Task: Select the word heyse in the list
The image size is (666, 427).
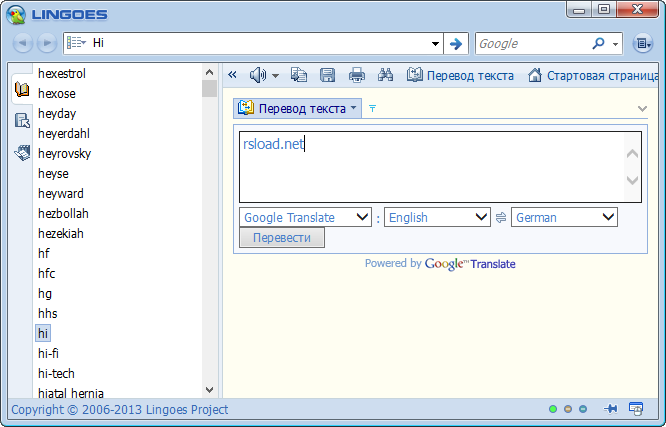Action: [x=54, y=173]
